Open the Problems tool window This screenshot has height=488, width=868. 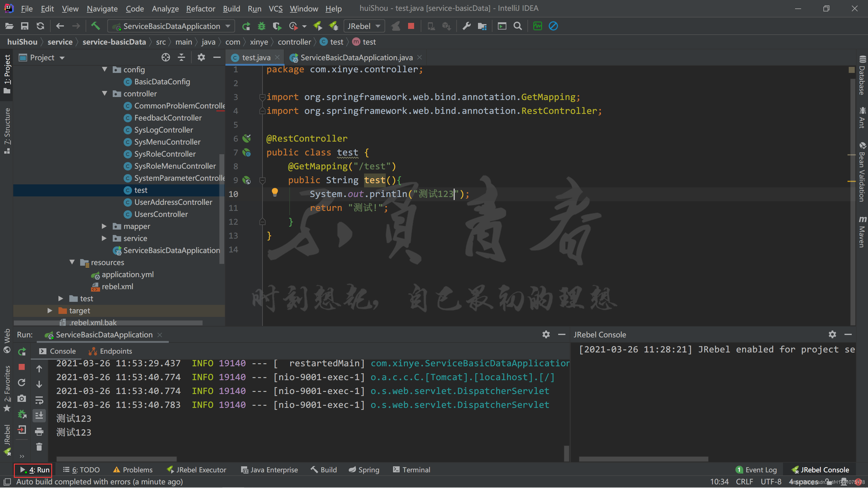pyautogui.click(x=133, y=470)
